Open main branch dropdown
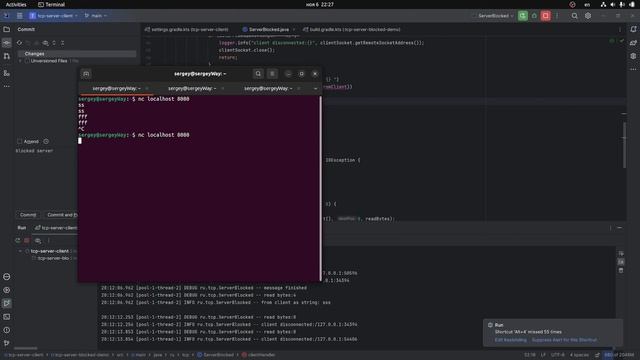 (96, 16)
